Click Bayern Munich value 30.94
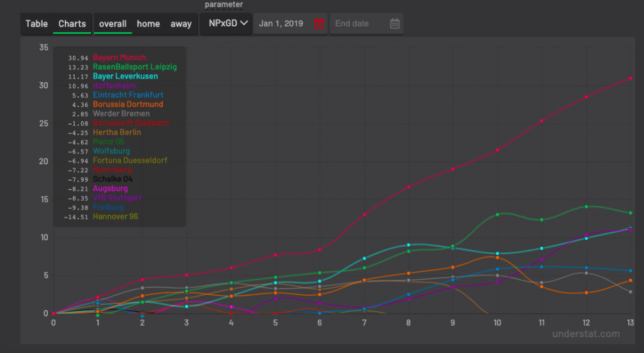644x353 pixels. 78,58
